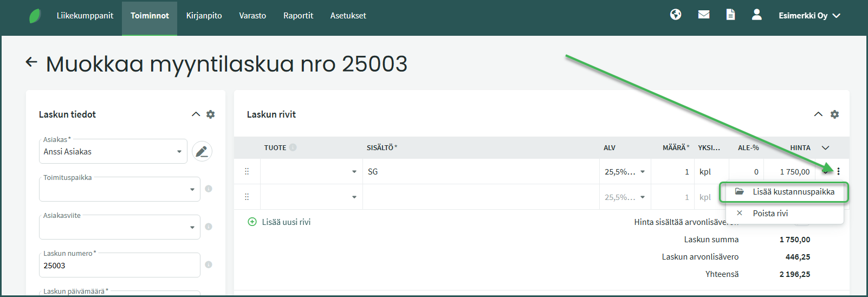Open Laskun tiedot settings gear
The image size is (868, 297).
211,114
